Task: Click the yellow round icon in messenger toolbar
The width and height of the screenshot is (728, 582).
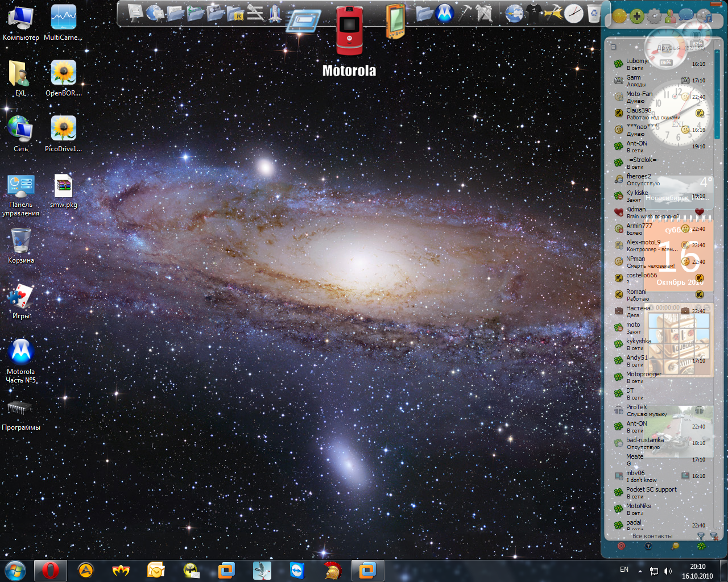Action: coord(619,16)
